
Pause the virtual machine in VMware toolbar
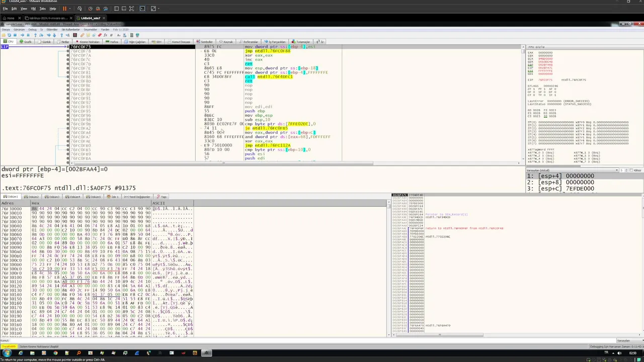coord(64,9)
